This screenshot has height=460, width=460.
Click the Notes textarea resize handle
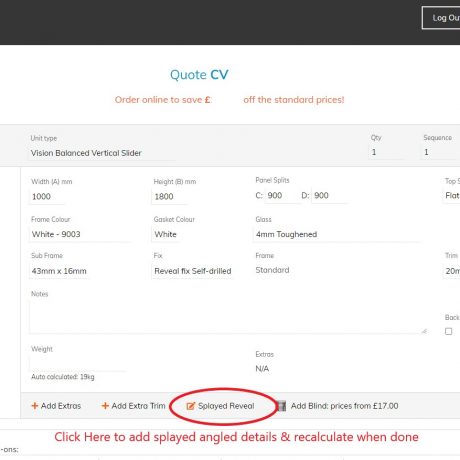click(424, 331)
